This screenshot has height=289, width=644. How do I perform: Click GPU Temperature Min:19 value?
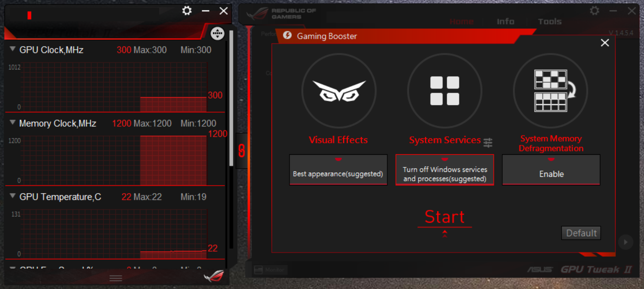194,197
